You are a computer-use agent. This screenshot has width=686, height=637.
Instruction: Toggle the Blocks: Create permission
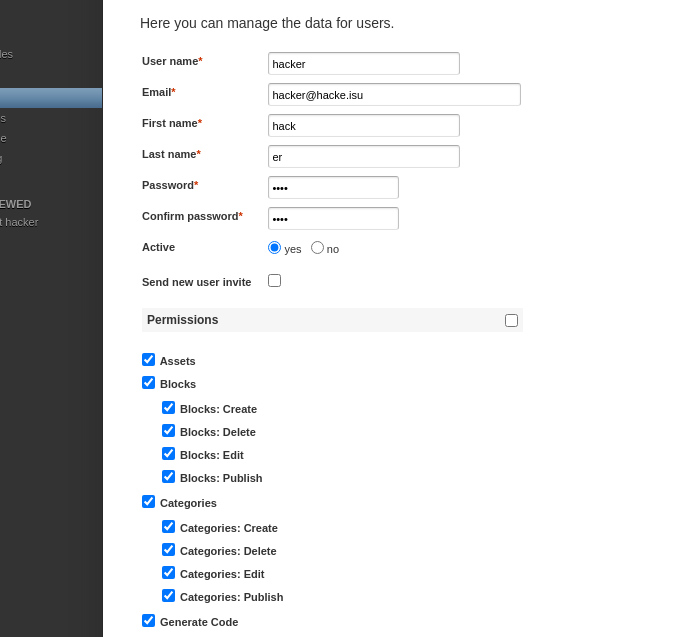tap(169, 408)
